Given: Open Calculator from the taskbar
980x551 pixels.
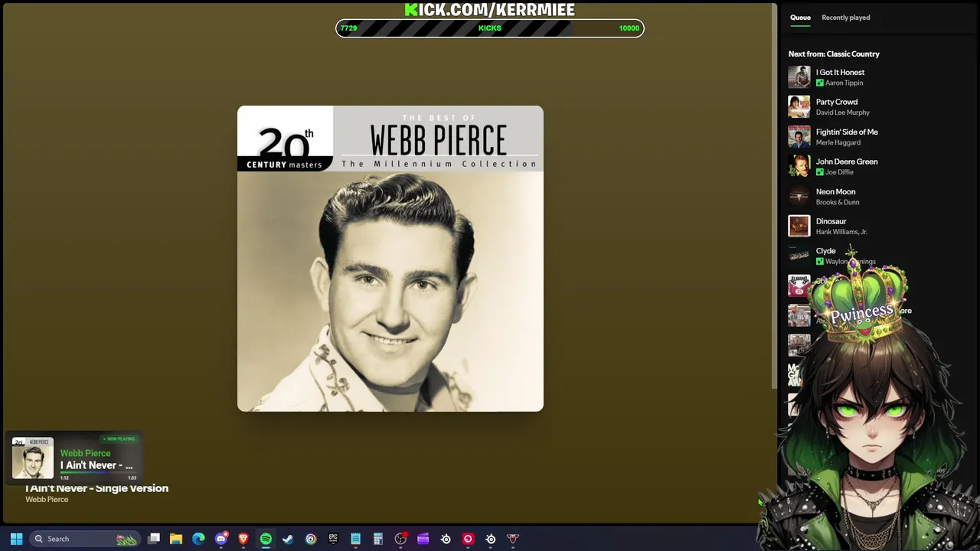Looking at the screenshot, I should click(x=377, y=539).
